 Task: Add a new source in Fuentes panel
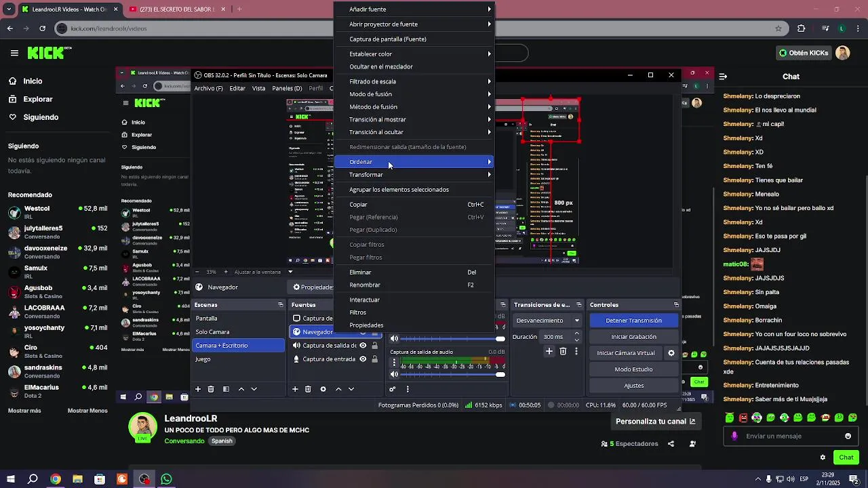coord(295,389)
